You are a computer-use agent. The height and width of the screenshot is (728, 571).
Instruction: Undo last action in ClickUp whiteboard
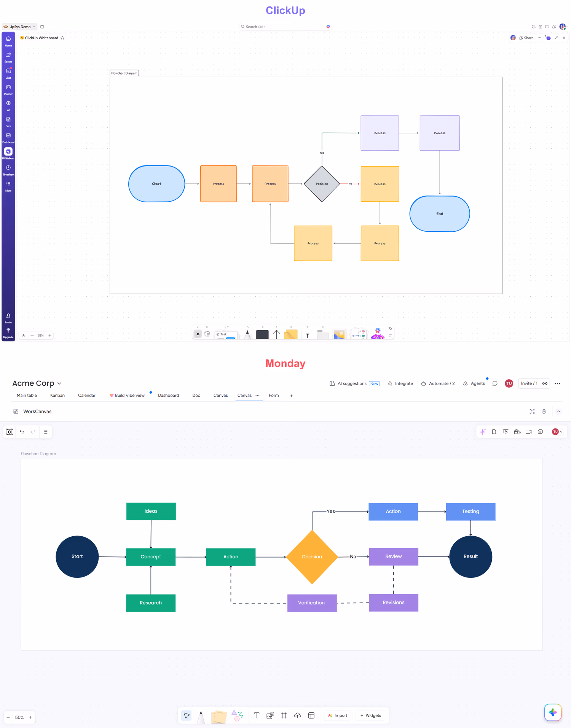390,328
